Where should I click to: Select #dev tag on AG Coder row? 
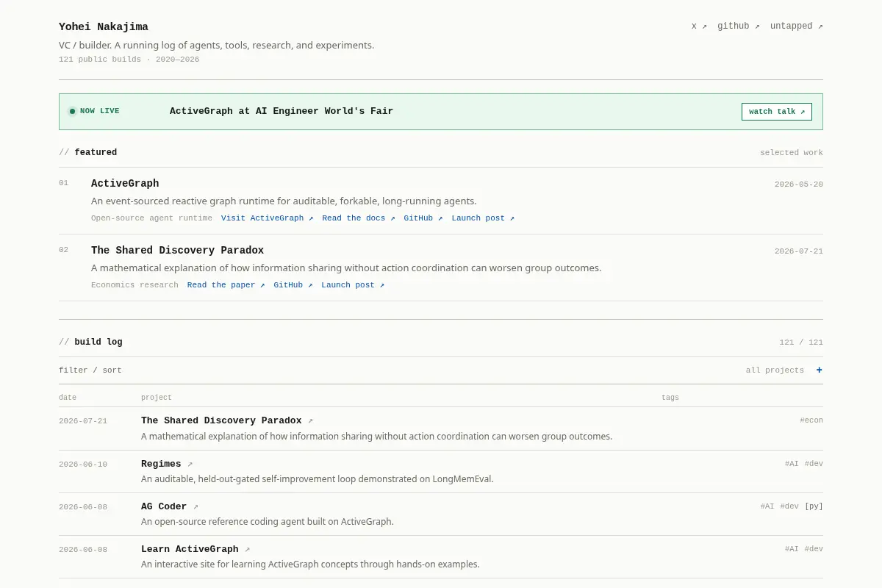[x=789, y=506]
